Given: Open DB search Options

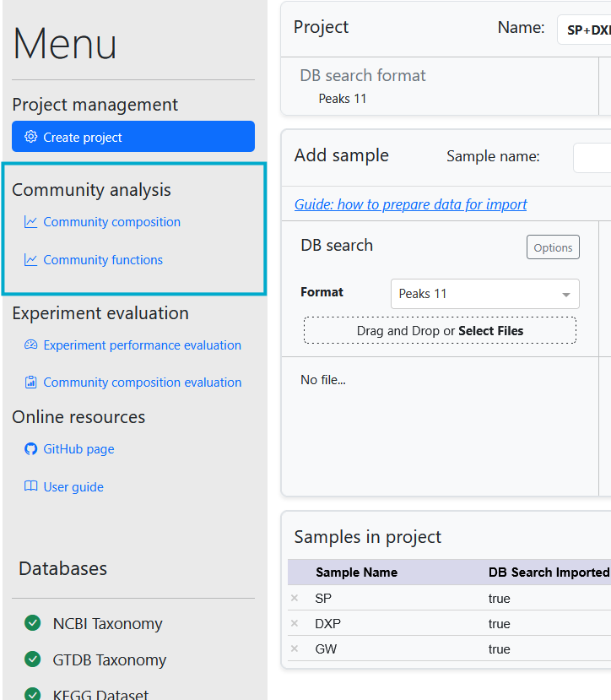Looking at the screenshot, I should coord(553,247).
